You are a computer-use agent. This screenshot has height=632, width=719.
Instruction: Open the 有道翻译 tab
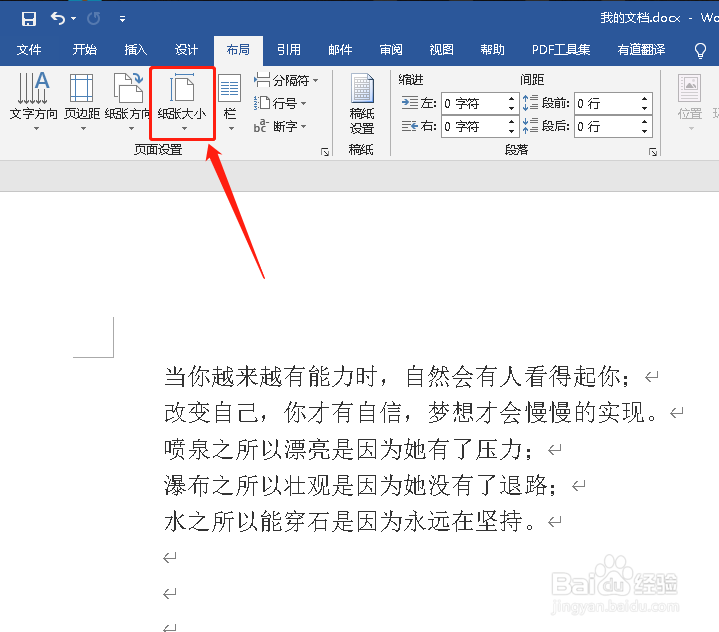click(x=641, y=50)
